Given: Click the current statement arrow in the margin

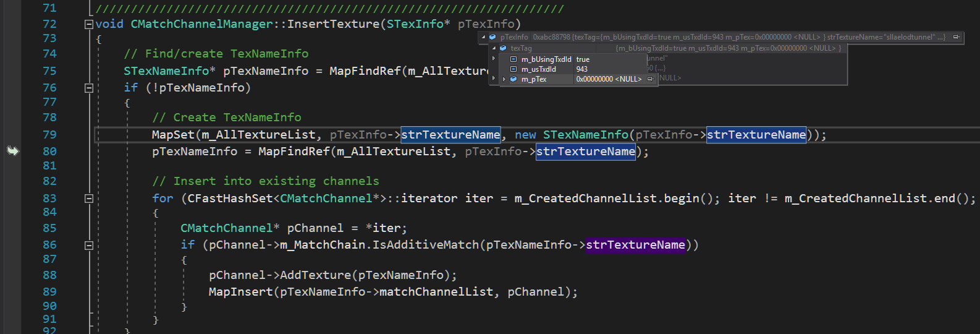Looking at the screenshot, I should click(x=13, y=151).
